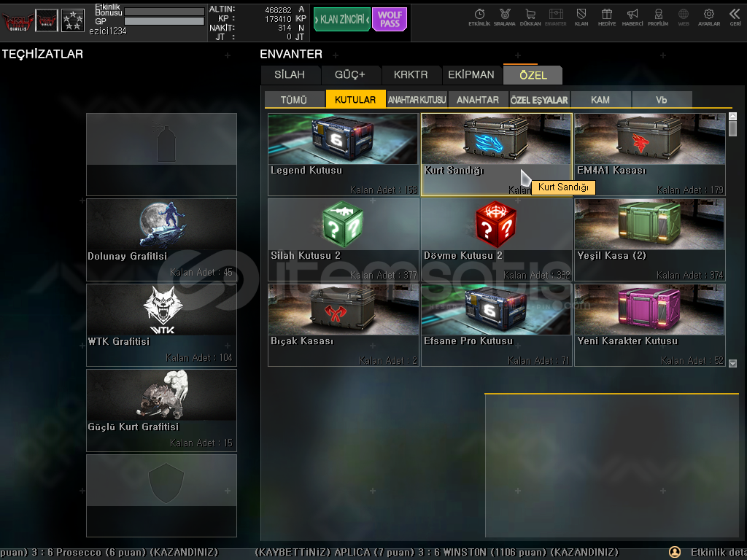747x560 pixels.
Task: Select the TÜMÜ filter tab
Action: click(294, 100)
